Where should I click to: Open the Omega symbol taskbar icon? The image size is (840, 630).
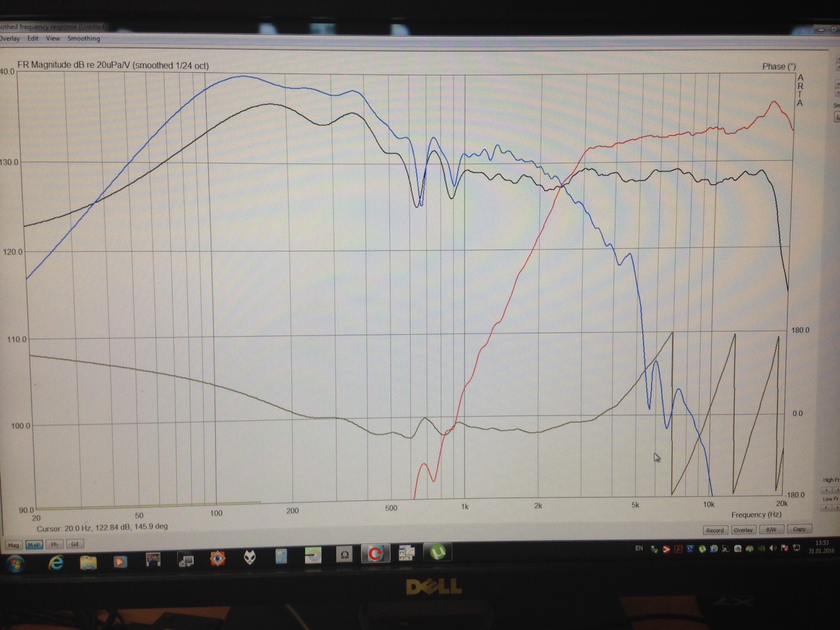(x=344, y=555)
